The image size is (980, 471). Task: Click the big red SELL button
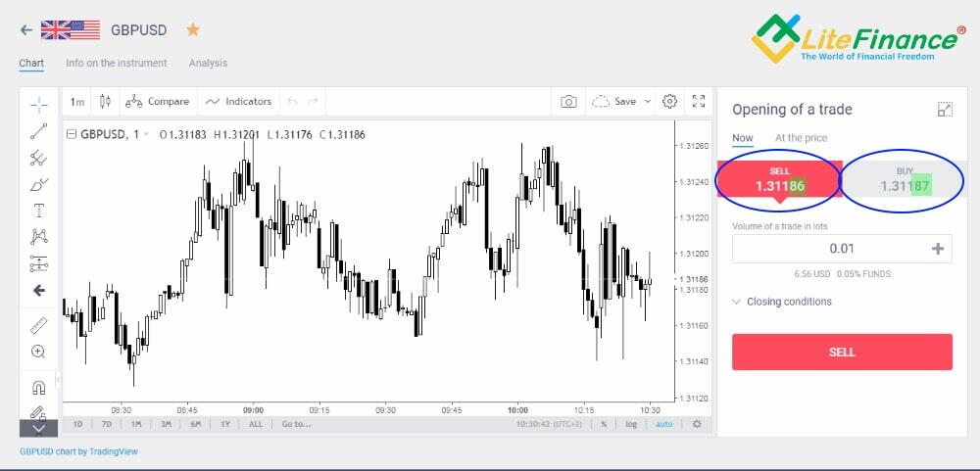point(842,352)
